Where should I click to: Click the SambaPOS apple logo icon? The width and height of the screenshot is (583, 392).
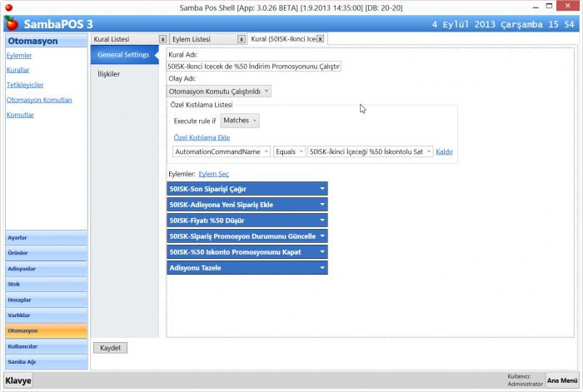click(11, 22)
